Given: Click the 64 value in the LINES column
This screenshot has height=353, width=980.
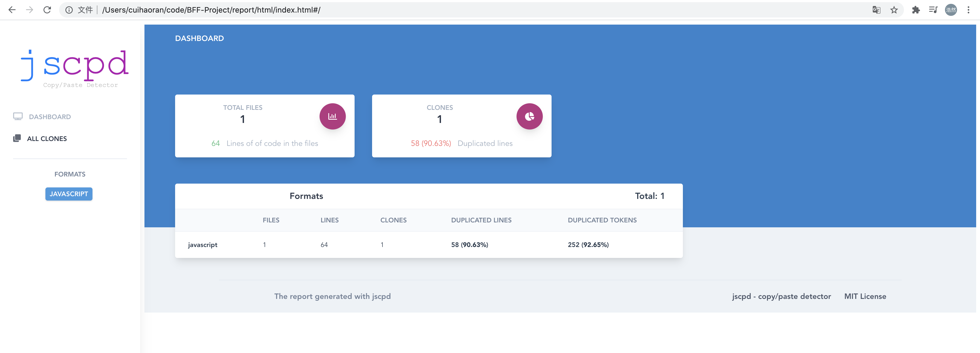Looking at the screenshot, I should point(324,245).
